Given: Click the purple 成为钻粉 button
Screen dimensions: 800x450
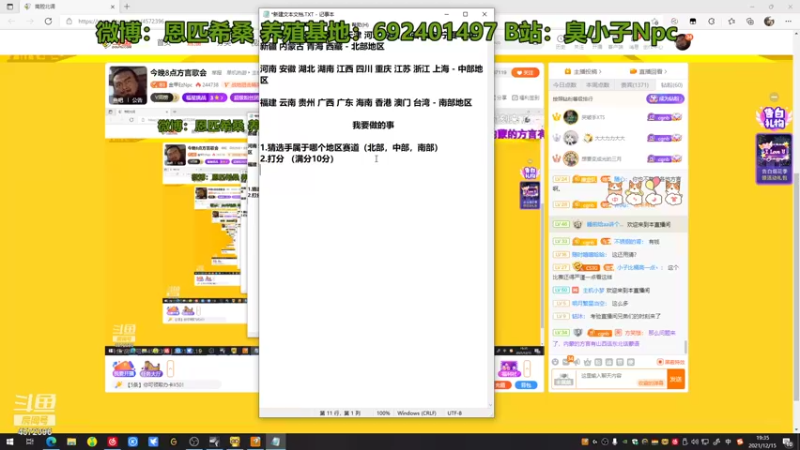Looking at the screenshot, I should 665,98.
